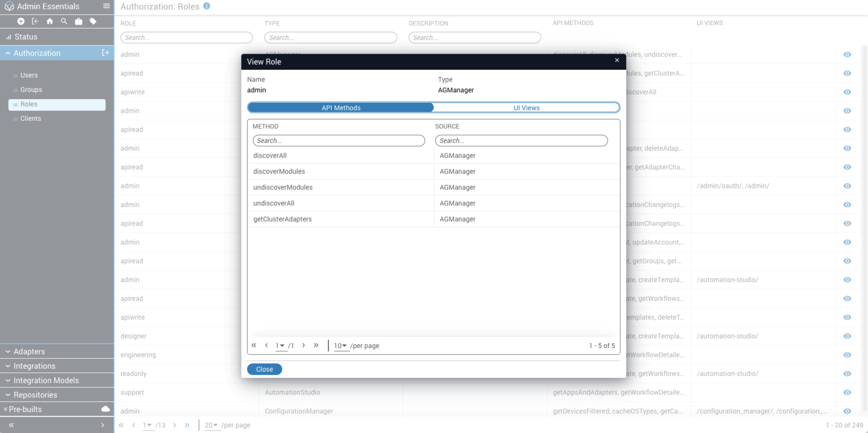The image size is (868, 433).
Task: Click the info icon next to Authorization: Roles
Action: pyautogui.click(x=207, y=6)
